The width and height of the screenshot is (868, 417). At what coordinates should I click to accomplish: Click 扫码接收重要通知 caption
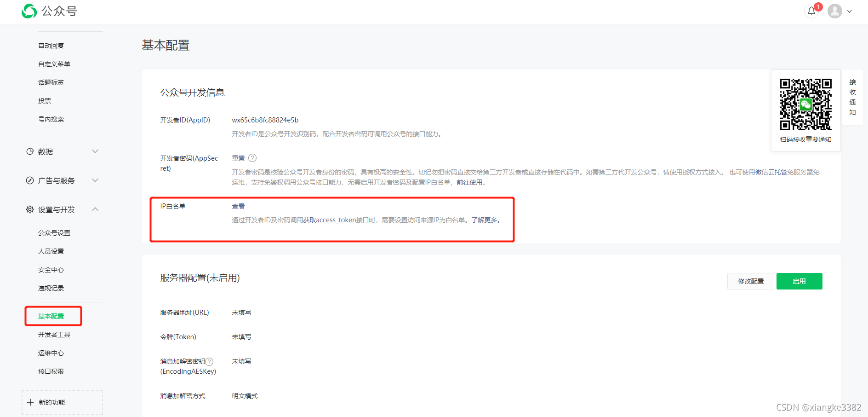(x=805, y=139)
